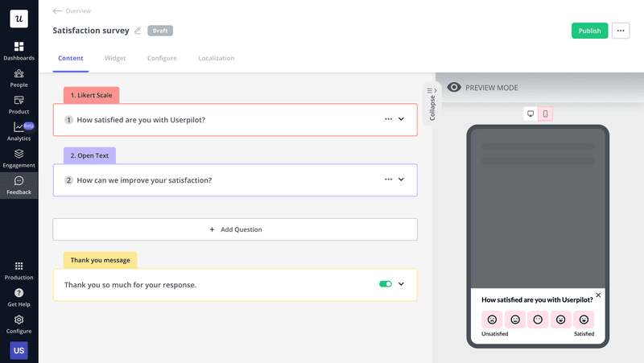This screenshot has height=363, width=644.
Task: Click "How can we improve your satisfaction?"
Action: (144, 180)
